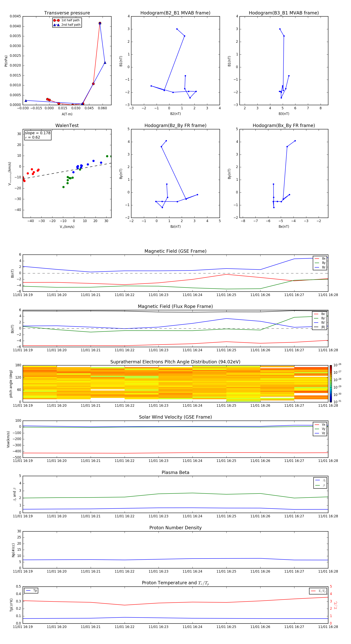
Task: Click the "Hodogram(Bz_By FR frame)" title
Action: 175,125
